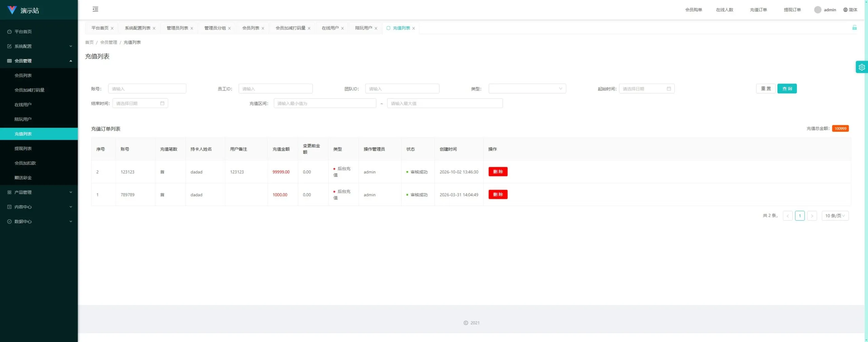
Task: Delete the recharge order for account 789789
Action: pyautogui.click(x=498, y=194)
